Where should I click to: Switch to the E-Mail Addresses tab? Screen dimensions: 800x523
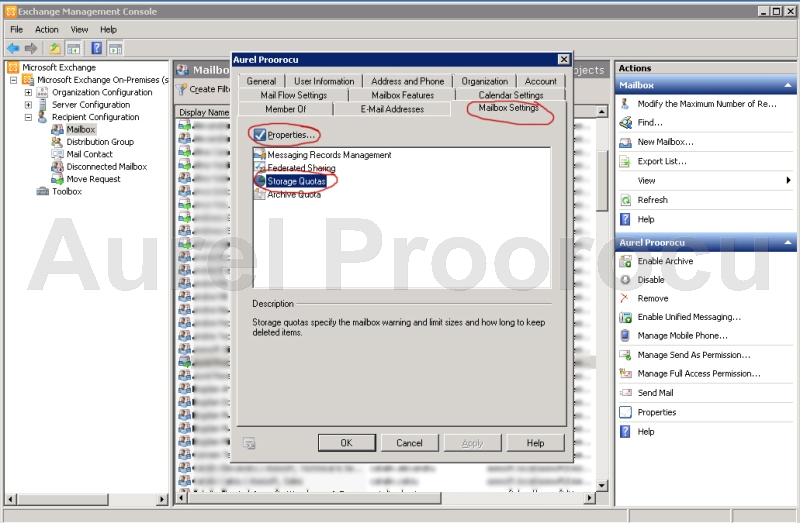(x=392, y=109)
